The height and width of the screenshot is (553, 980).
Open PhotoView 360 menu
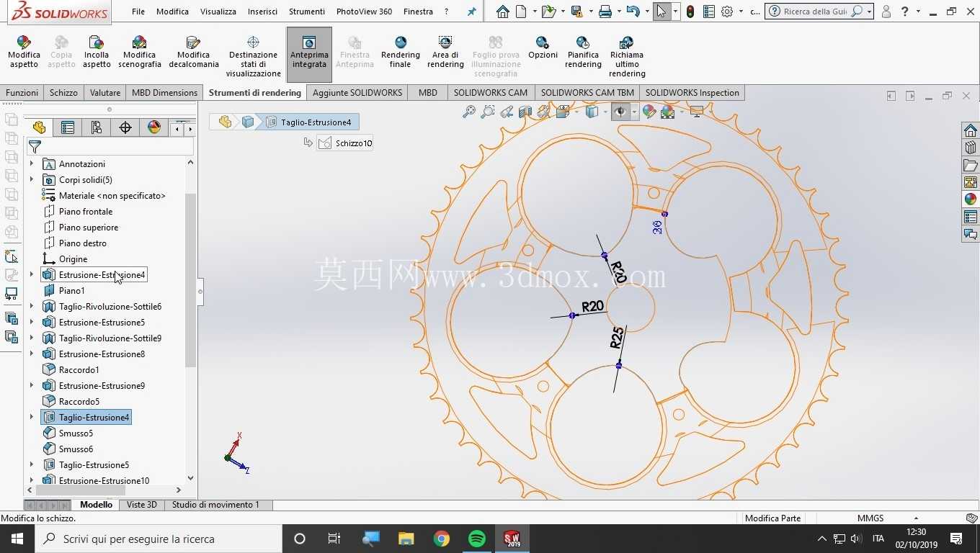364,12
